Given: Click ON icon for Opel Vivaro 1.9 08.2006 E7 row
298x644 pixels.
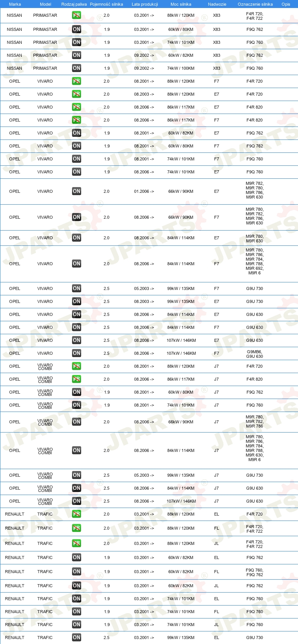Looking at the screenshot, I should pyautogui.click(x=77, y=172).
